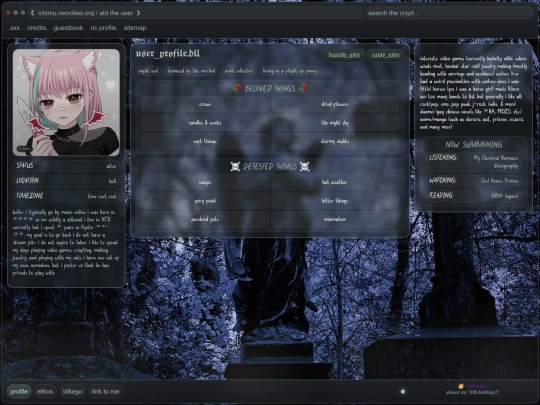Switch to the id&ego tab
The image size is (540, 405).
click(72, 392)
